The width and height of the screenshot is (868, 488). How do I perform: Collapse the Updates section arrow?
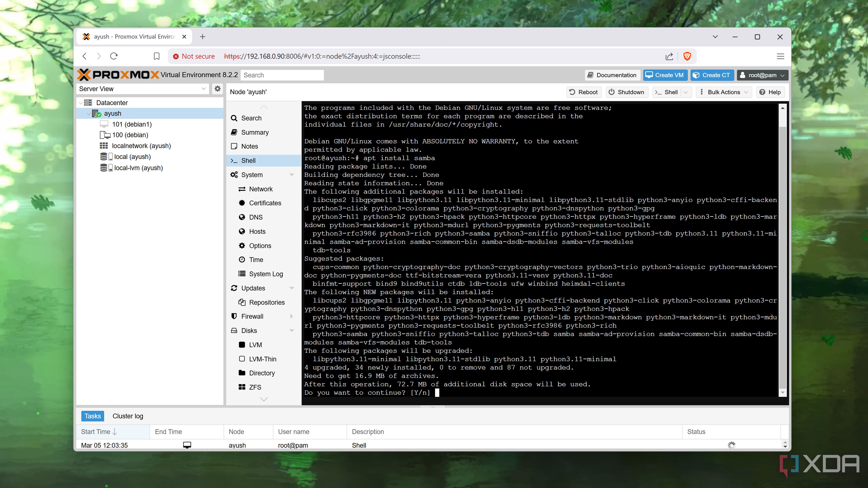click(292, 288)
